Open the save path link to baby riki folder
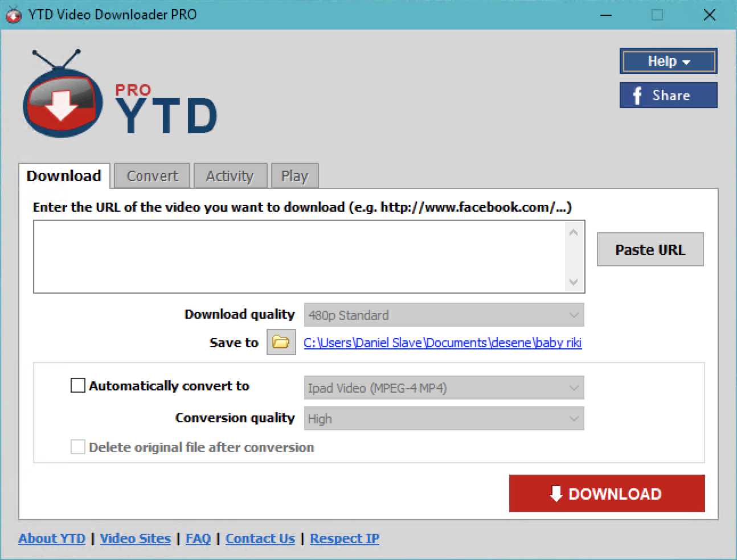 click(x=443, y=343)
